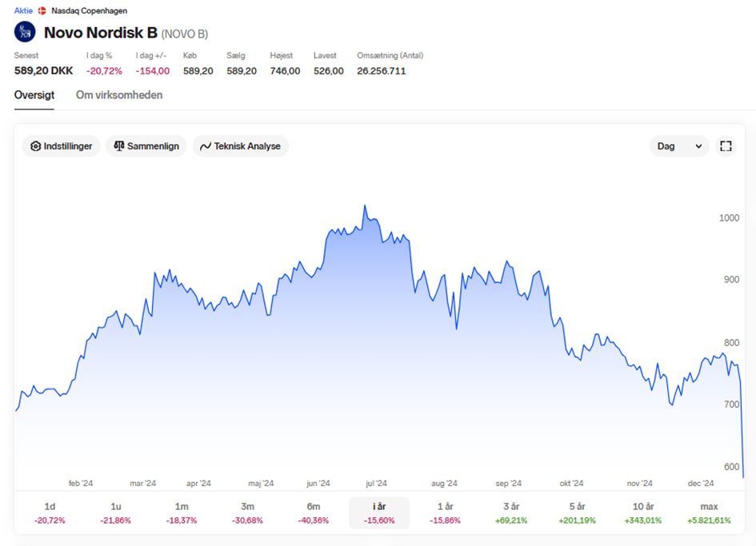Click the Sælg label
756x546 pixels.
click(236, 55)
